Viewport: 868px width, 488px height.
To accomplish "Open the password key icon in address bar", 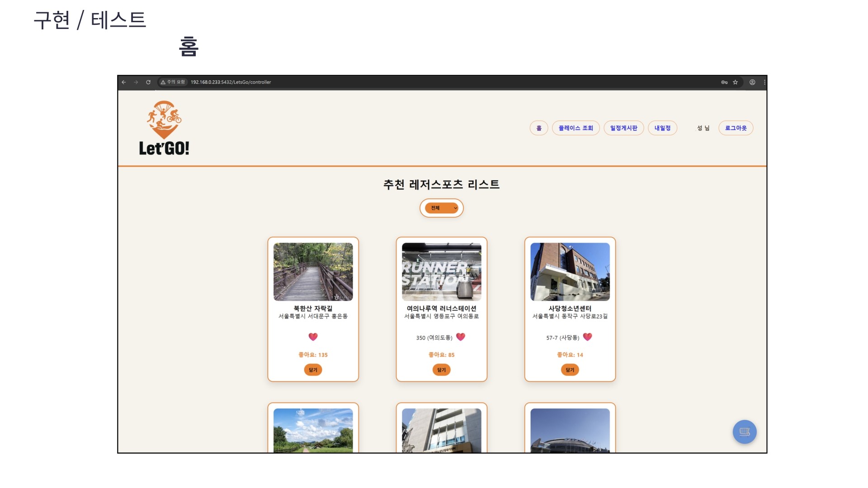I will pyautogui.click(x=724, y=82).
